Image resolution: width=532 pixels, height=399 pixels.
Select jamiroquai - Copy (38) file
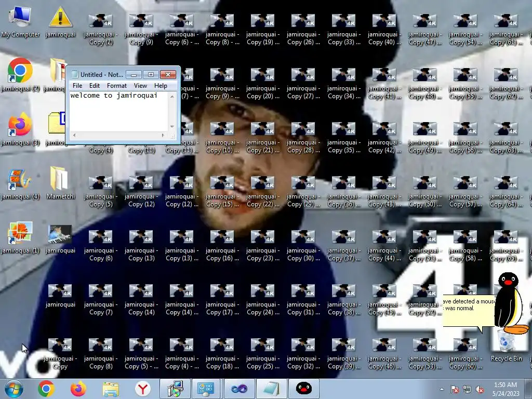344,300
